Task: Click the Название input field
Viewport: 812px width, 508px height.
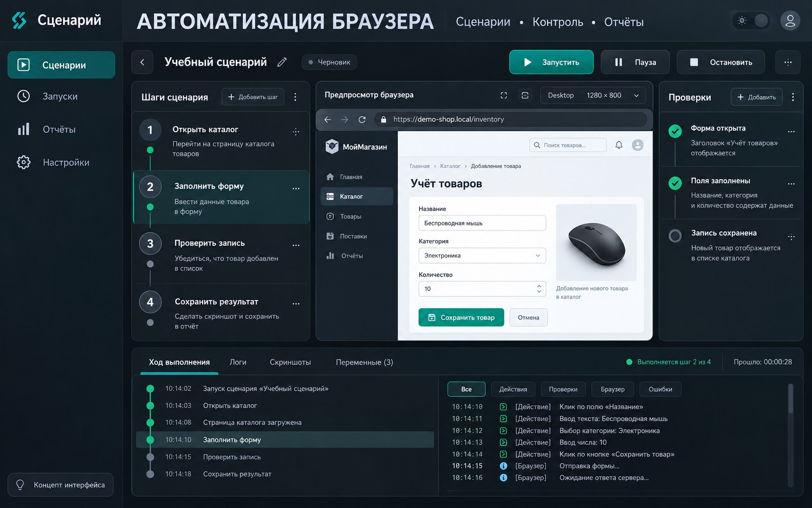Action: tap(482, 223)
